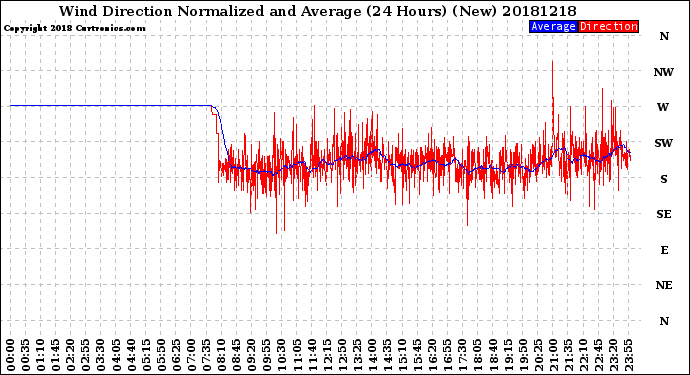Click the blue Average legend label
Screen dimensions: 690x375
click(553, 26)
